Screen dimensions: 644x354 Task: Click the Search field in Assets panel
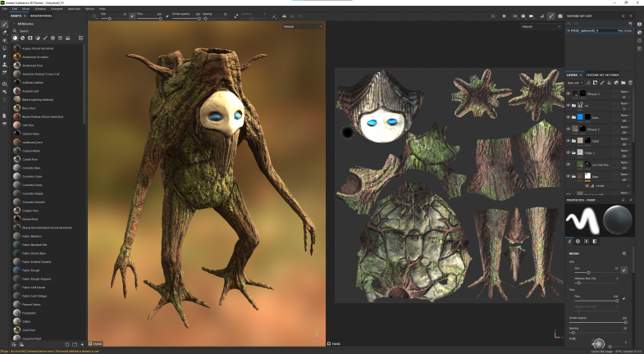pyautogui.click(x=48, y=31)
